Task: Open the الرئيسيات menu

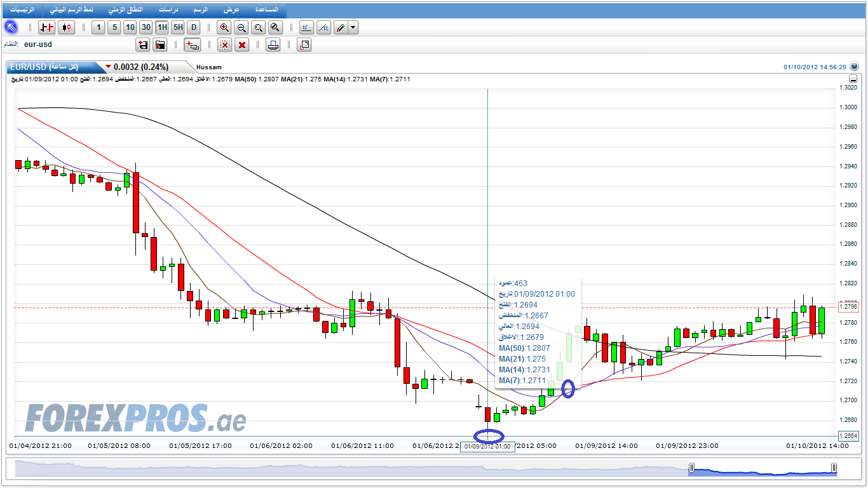Action: pos(23,11)
